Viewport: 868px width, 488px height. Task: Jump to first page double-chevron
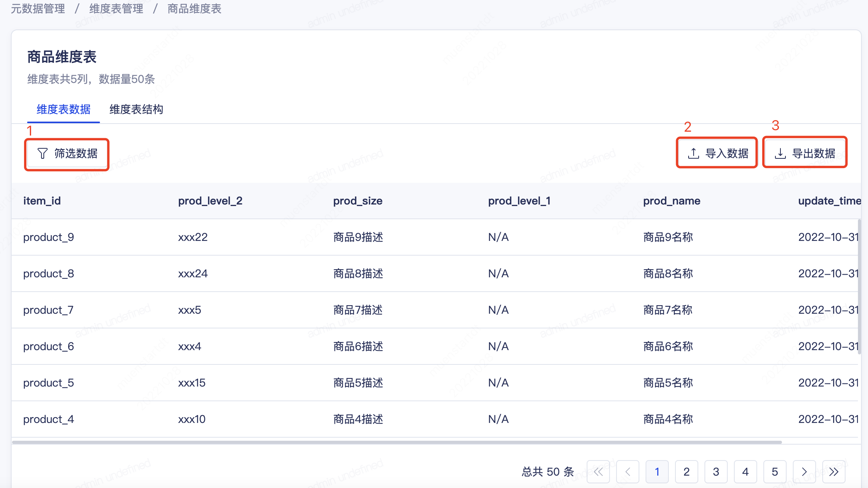[598, 471]
